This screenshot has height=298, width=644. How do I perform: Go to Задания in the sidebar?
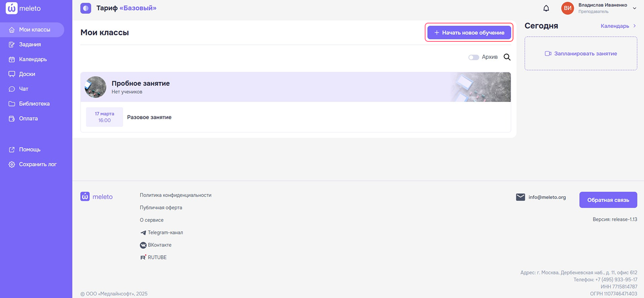[30, 44]
